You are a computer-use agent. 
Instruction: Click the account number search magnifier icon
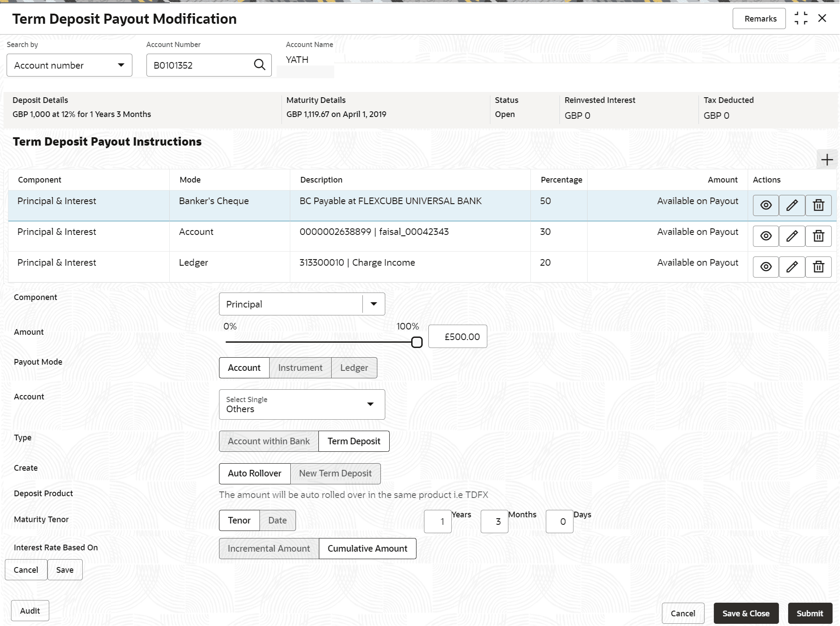click(259, 65)
